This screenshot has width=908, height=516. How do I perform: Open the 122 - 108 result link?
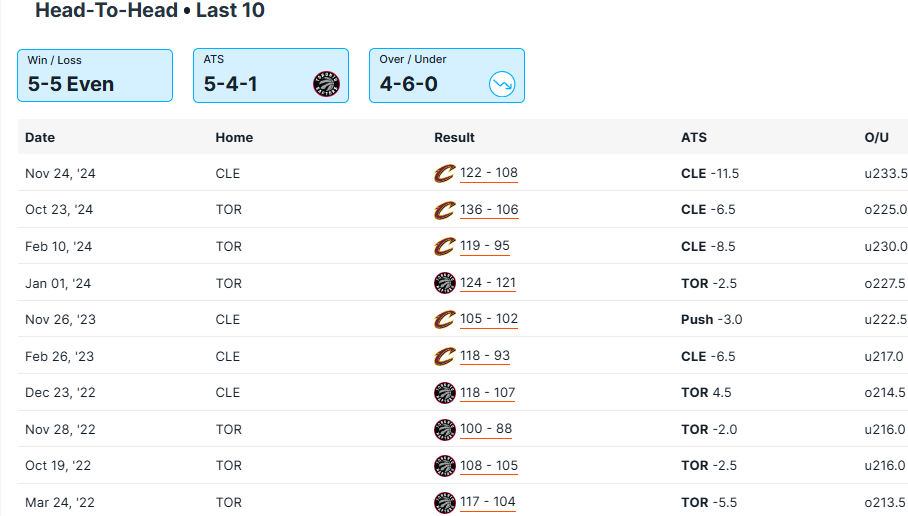pos(489,173)
